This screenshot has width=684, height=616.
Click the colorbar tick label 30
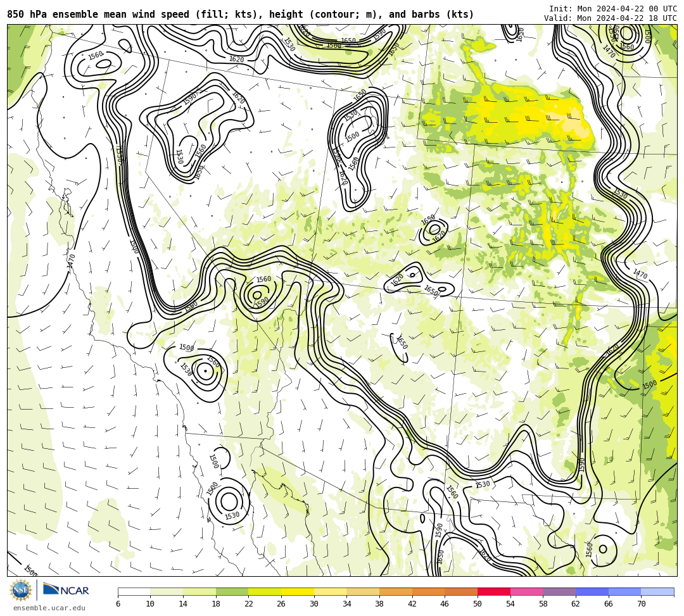click(314, 604)
